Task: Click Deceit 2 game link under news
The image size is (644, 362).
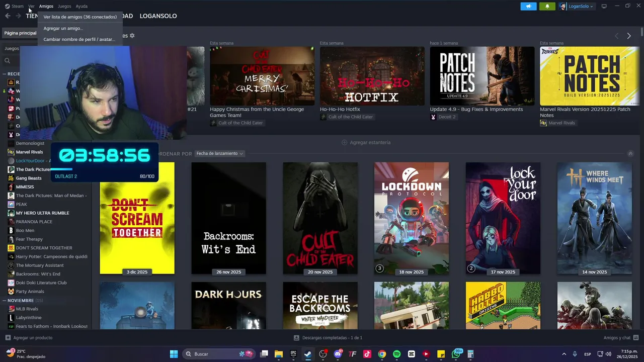Action: 443,117
